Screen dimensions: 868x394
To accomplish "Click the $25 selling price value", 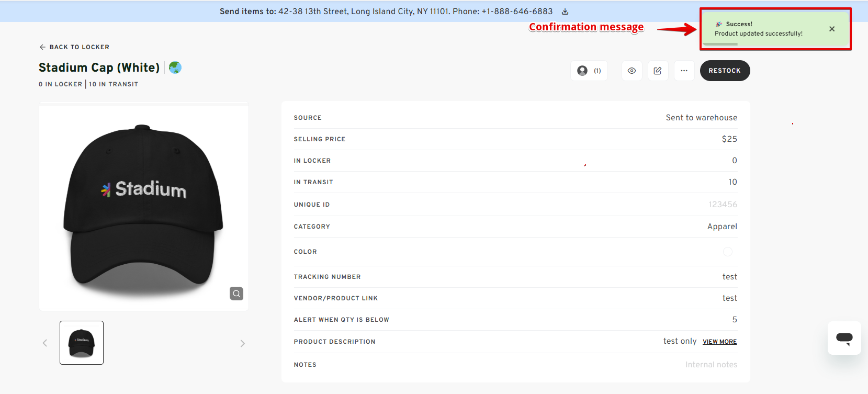I will click(729, 139).
